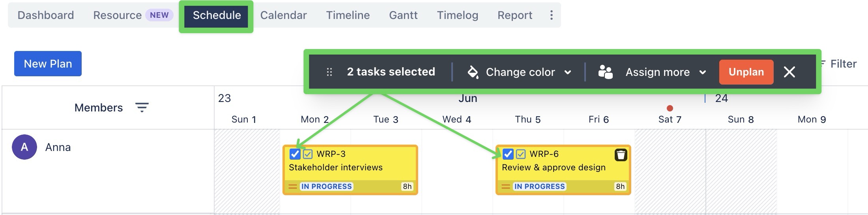Expand the Assign more dropdown
The height and width of the screenshot is (215, 868).
[x=702, y=72]
